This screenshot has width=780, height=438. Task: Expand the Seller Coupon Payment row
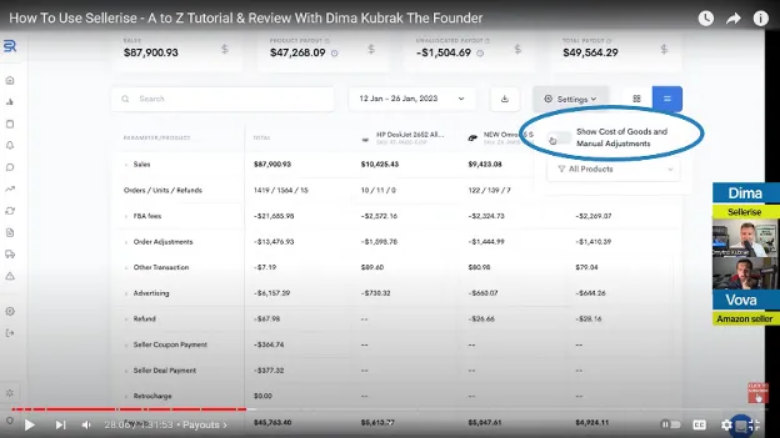click(126, 344)
